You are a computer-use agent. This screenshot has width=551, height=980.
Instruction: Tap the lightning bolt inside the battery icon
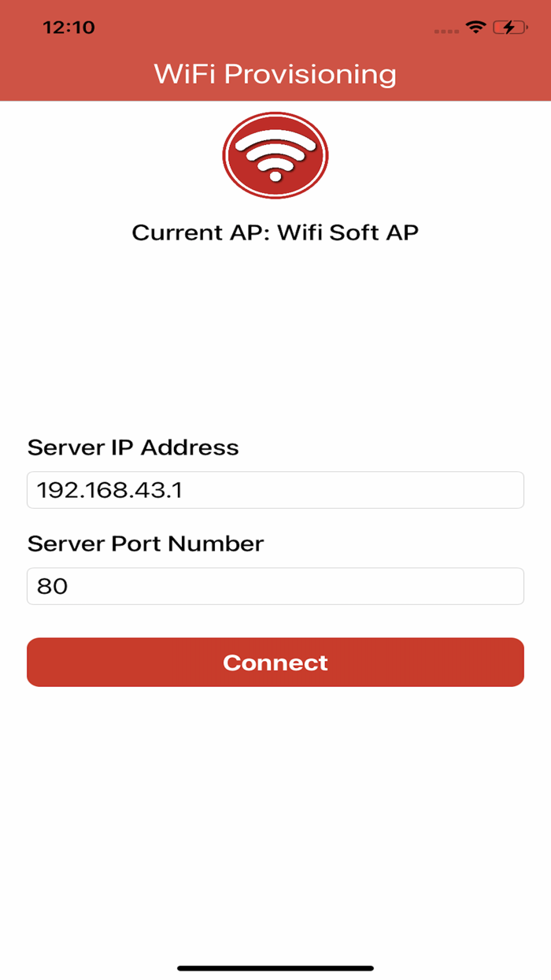pos(508,26)
